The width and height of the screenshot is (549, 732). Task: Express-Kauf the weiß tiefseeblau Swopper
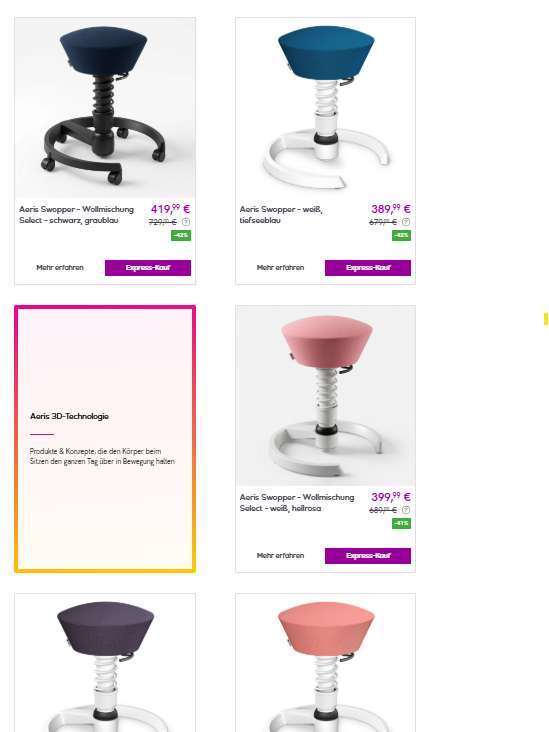pyautogui.click(x=368, y=268)
